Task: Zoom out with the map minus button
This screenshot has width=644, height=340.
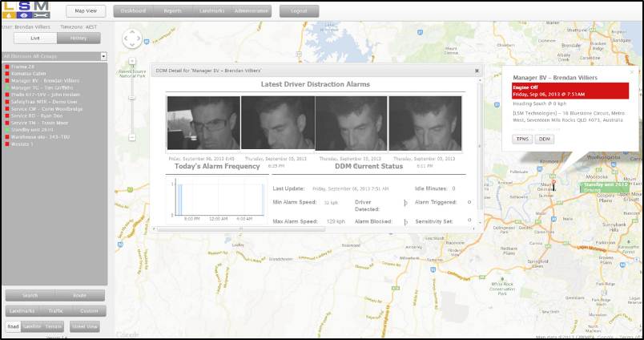Action: [131, 137]
